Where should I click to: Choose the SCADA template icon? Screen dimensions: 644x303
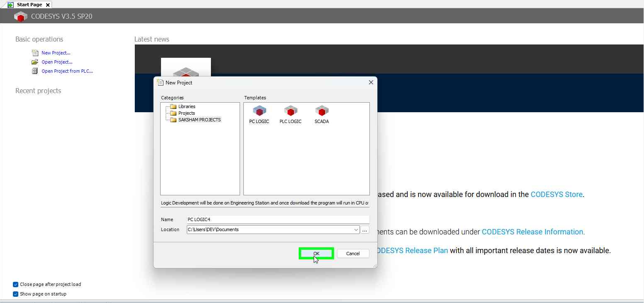(322, 111)
